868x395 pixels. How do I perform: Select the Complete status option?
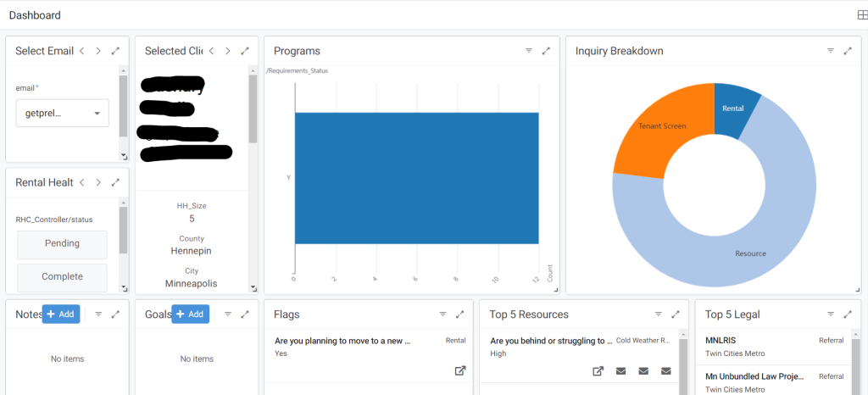click(x=63, y=277)
